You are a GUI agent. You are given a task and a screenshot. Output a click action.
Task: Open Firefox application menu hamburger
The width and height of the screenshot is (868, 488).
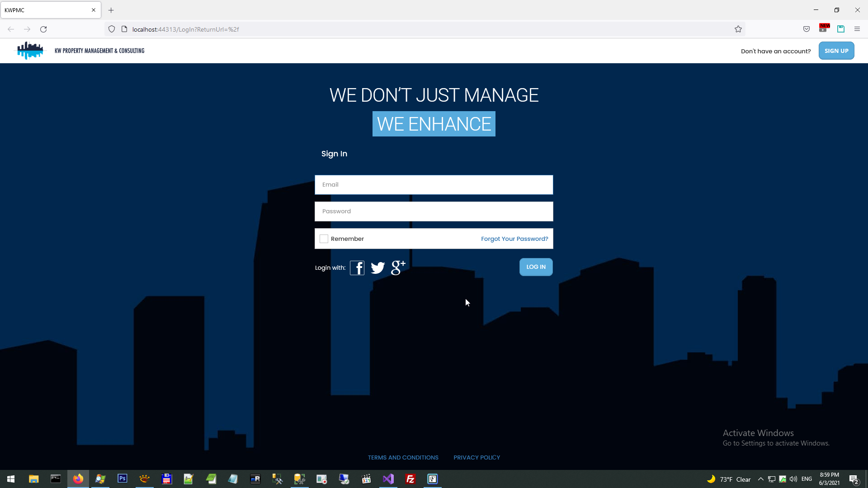[x=857, y=29]
